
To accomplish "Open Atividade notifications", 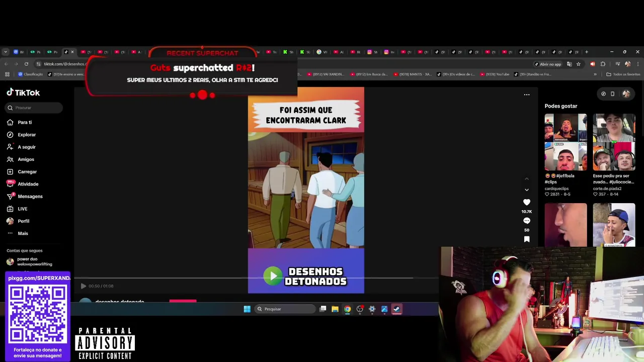I will [x=23, y=184].
